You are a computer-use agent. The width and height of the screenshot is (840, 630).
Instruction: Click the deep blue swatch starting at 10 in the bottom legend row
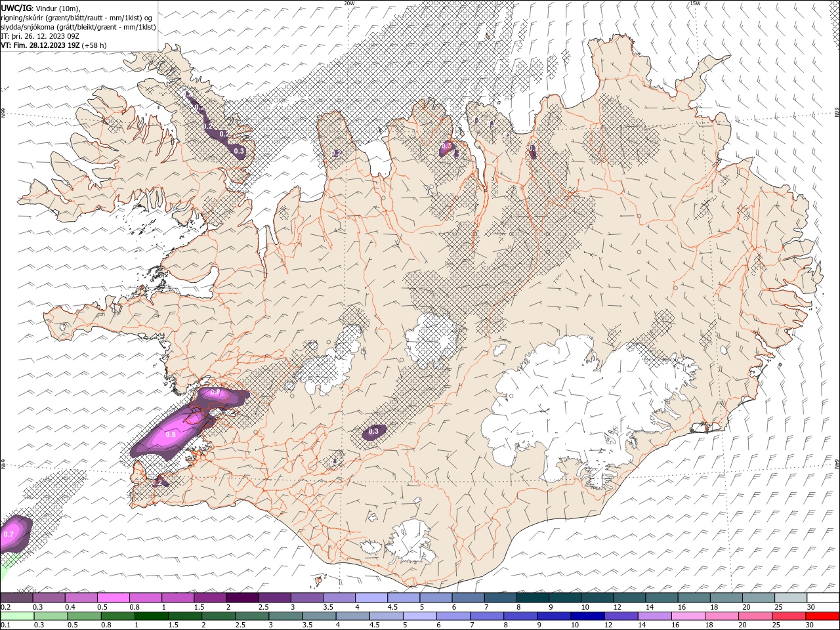pyautogui.click(x=587, y=616)
